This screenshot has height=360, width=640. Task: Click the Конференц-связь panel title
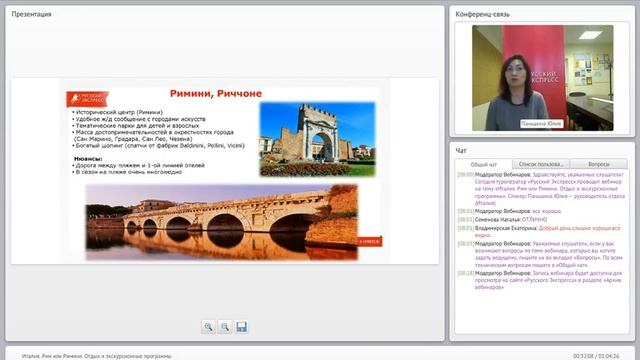[482, 14]
